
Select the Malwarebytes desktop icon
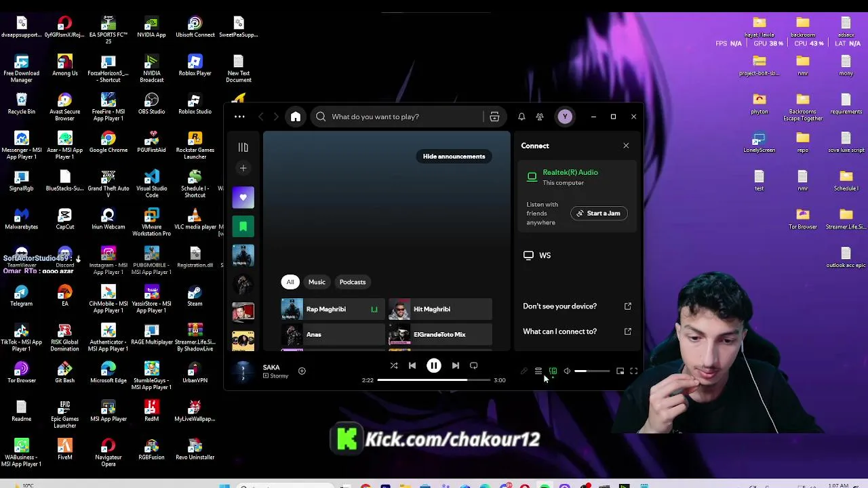pos(22,219)
